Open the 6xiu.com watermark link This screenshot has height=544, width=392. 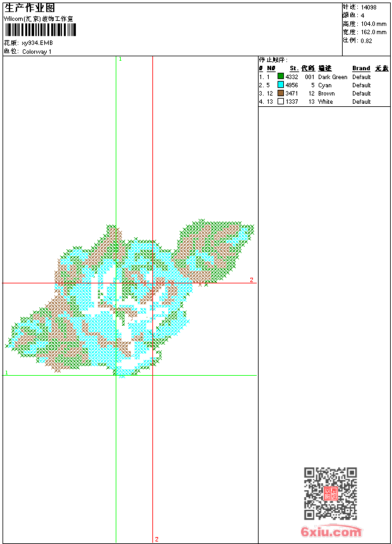point(331,532)
